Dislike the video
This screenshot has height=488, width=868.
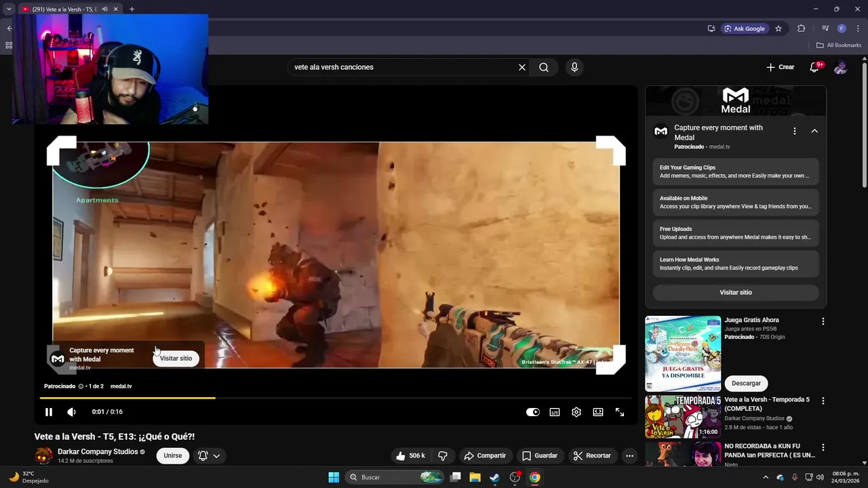click(443, 455)
